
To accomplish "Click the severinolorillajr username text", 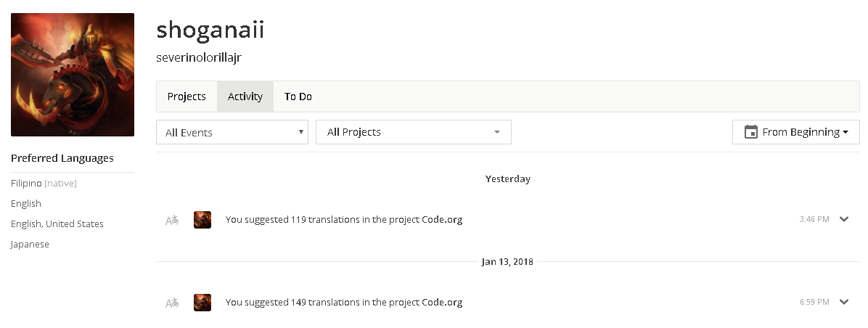I will pos(199,57).
